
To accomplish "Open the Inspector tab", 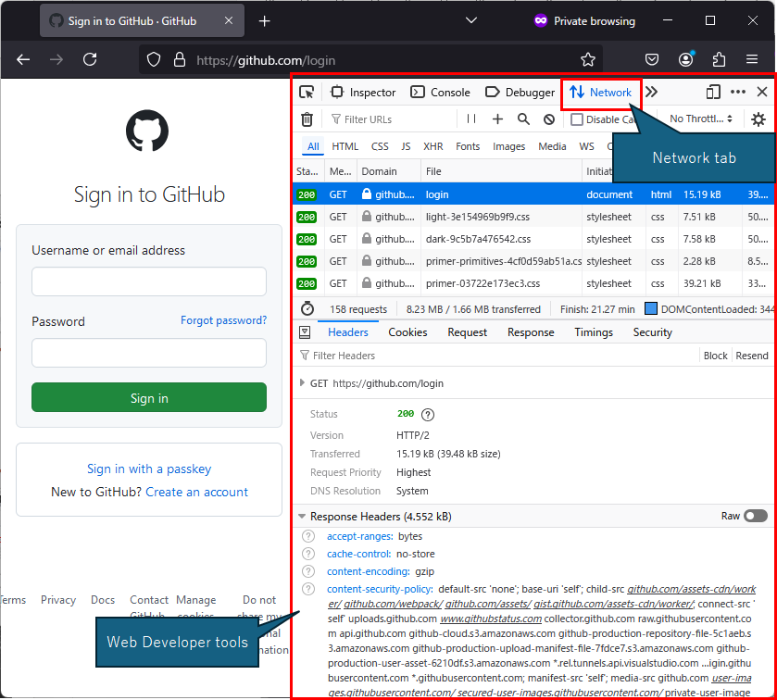I will [363, 93].
